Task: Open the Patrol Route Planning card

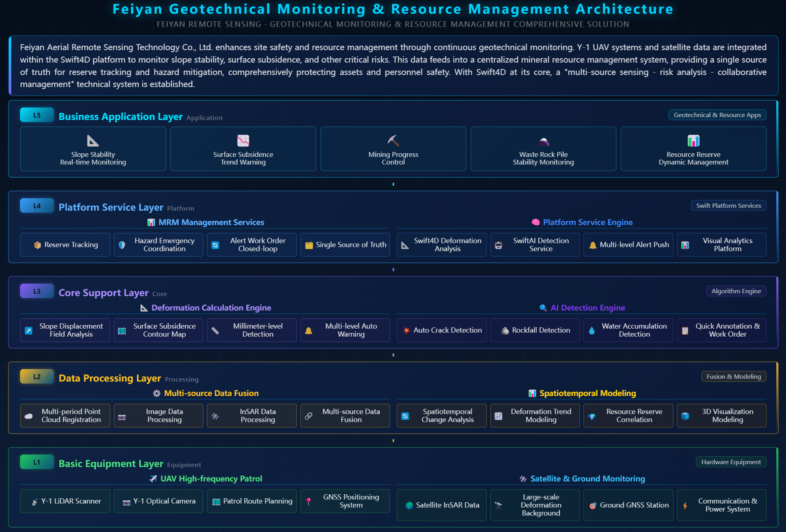Action: (x=252, y=501)
